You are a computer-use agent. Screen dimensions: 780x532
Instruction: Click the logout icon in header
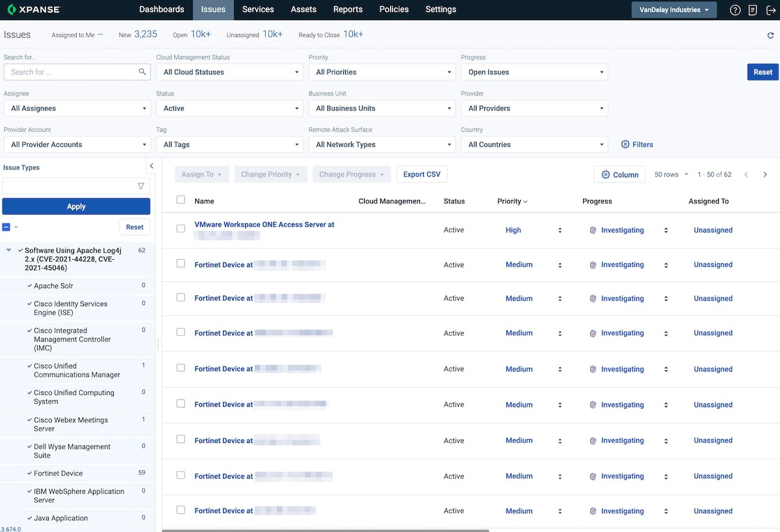(771, 10)
